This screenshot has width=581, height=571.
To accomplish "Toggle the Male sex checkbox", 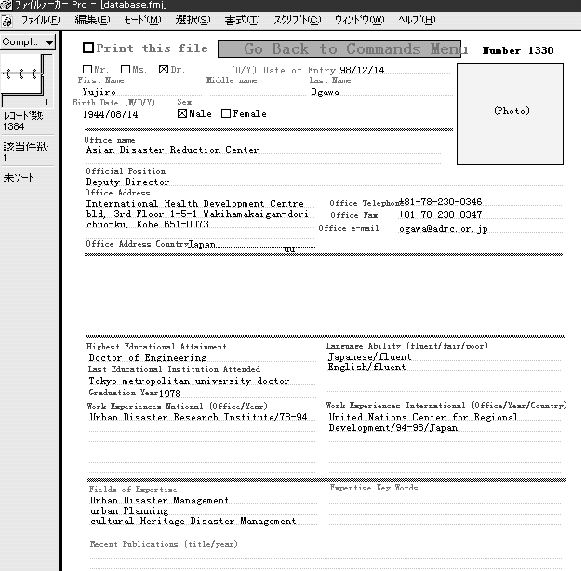I will coord(182,113).
